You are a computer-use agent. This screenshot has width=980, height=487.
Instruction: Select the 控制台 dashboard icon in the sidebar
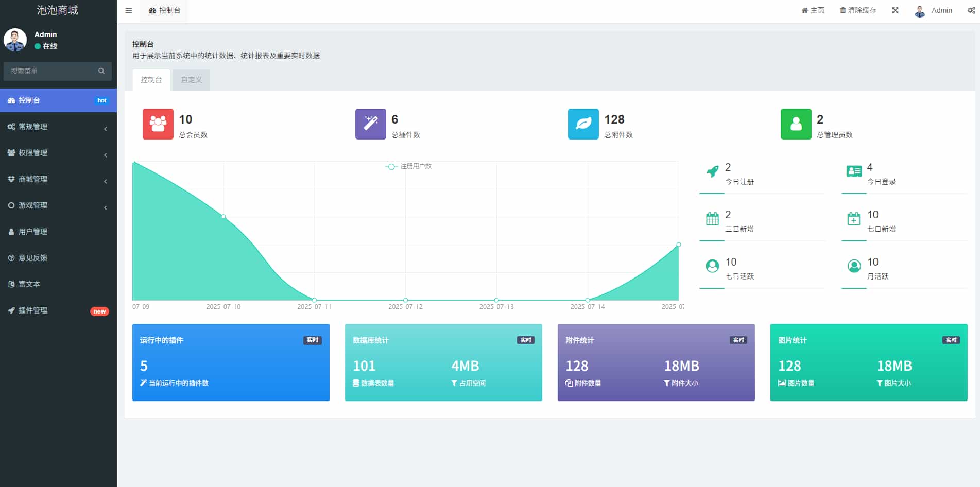[11, 100]
